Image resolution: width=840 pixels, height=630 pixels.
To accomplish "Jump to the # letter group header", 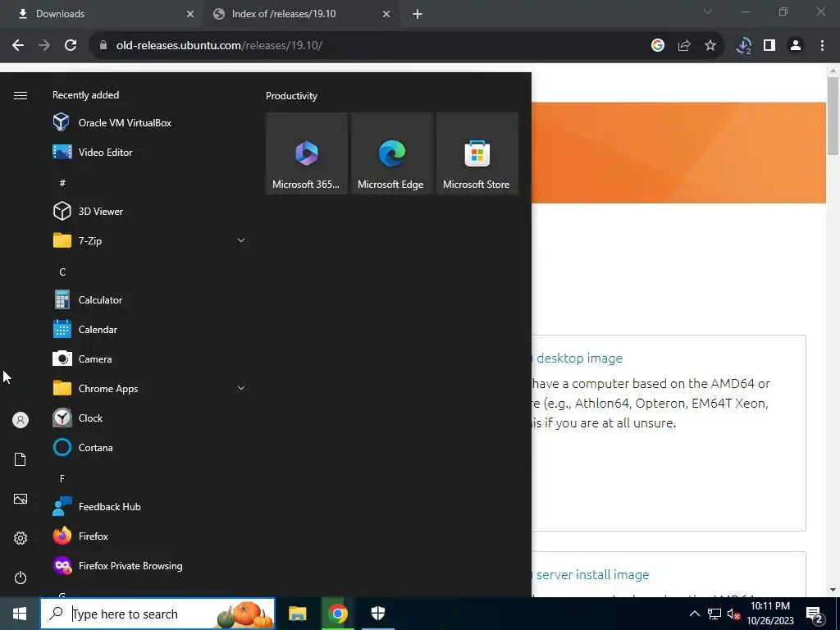I will (62, 183).
